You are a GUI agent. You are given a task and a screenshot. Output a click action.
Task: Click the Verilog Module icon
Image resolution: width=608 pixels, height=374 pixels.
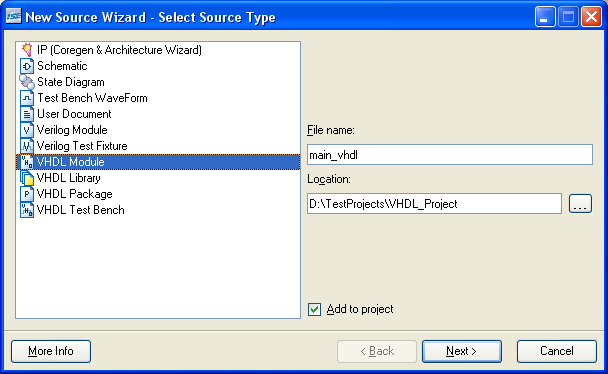(27, 130)
